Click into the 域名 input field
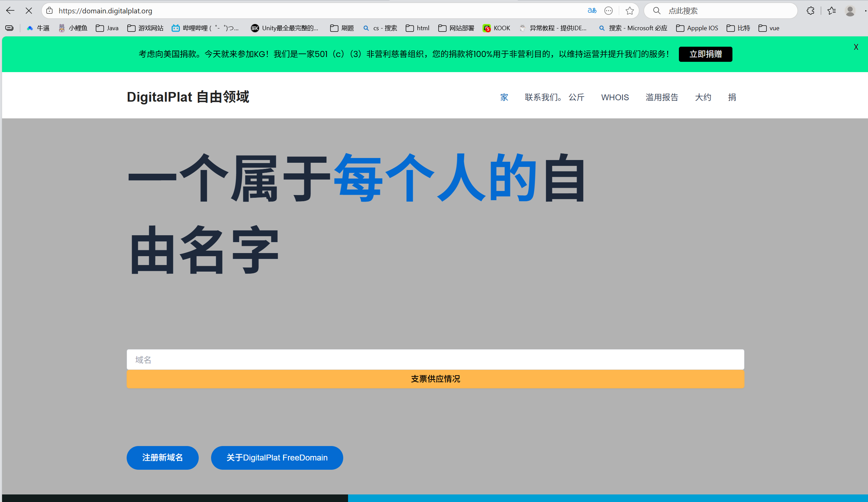 [x=435, y=360]
